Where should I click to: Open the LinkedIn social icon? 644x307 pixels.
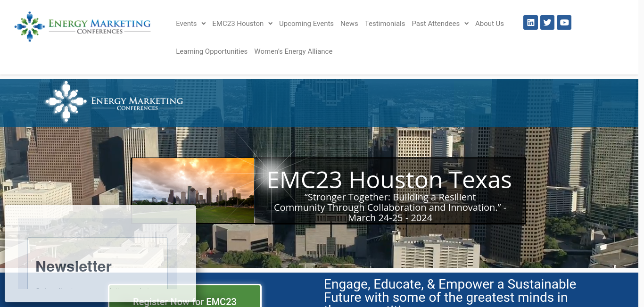point(530,22)
